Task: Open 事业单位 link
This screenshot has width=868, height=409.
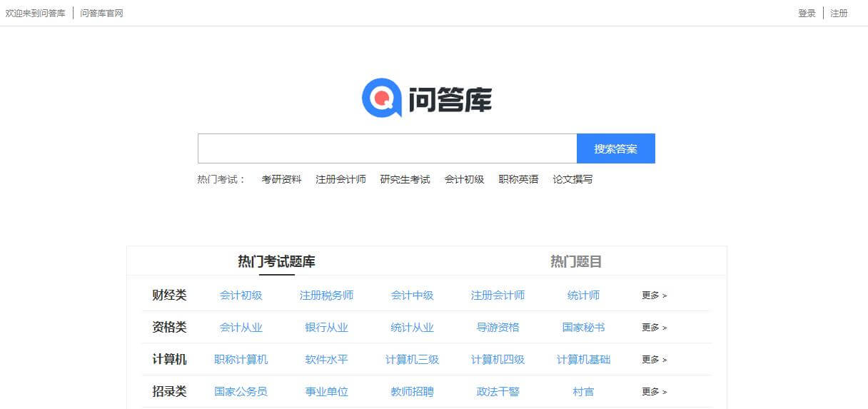Action: point(326,391)
